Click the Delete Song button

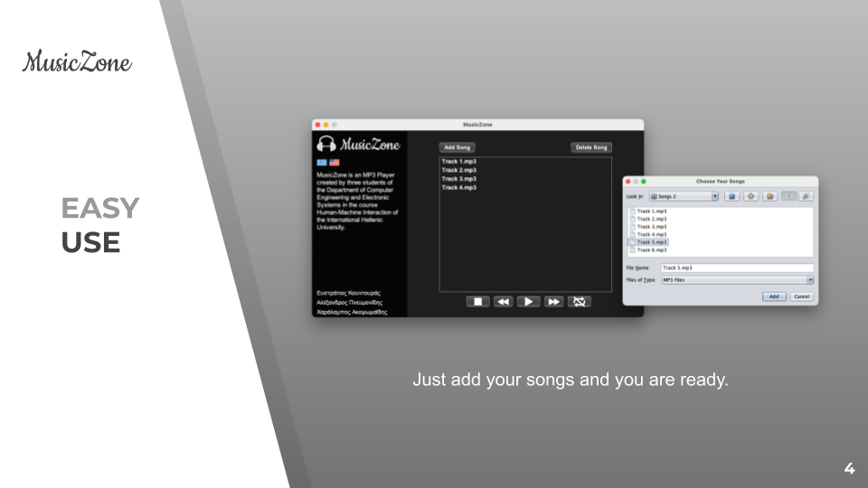591,147
